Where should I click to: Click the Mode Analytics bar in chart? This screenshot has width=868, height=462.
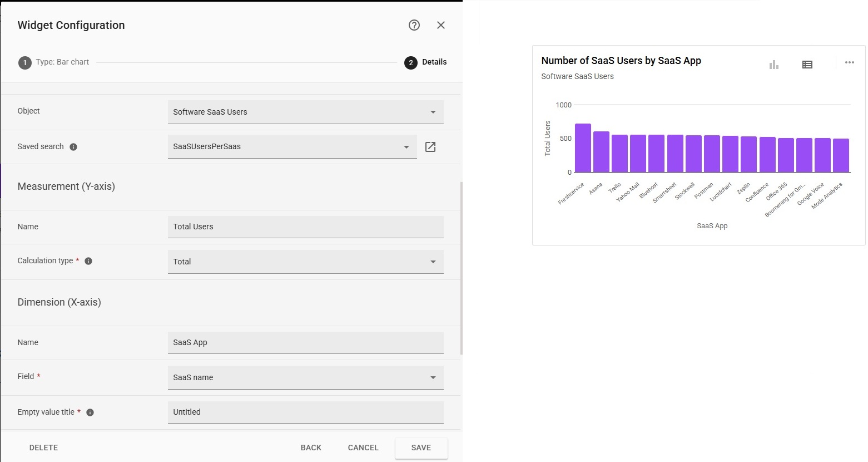[841, 155]
